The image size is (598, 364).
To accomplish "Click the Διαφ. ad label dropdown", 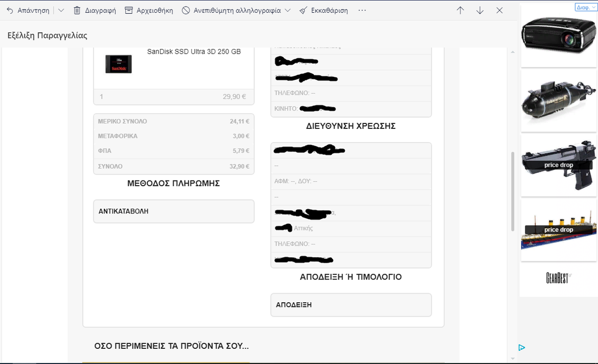I will [586, 7].
